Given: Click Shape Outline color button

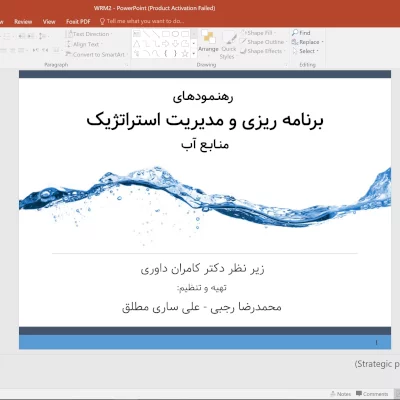Looking at the screenshot, I should click(x=263, y=42).
